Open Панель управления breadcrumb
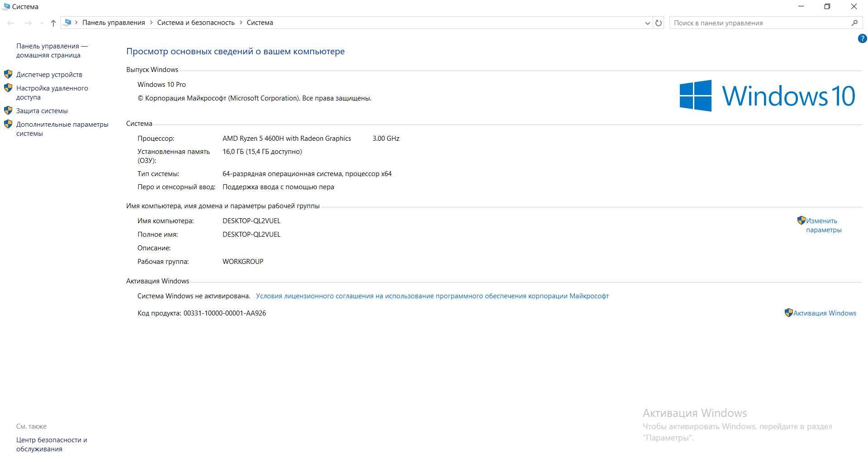Image resolution: width=868 pixels, height=464 pixels. tap(114, 23)
